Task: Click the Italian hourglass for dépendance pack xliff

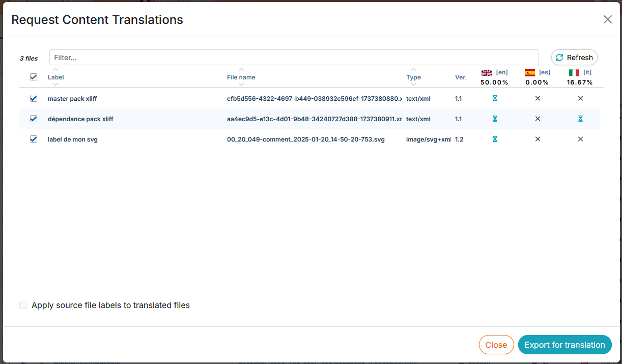Action: pos(580,119)
